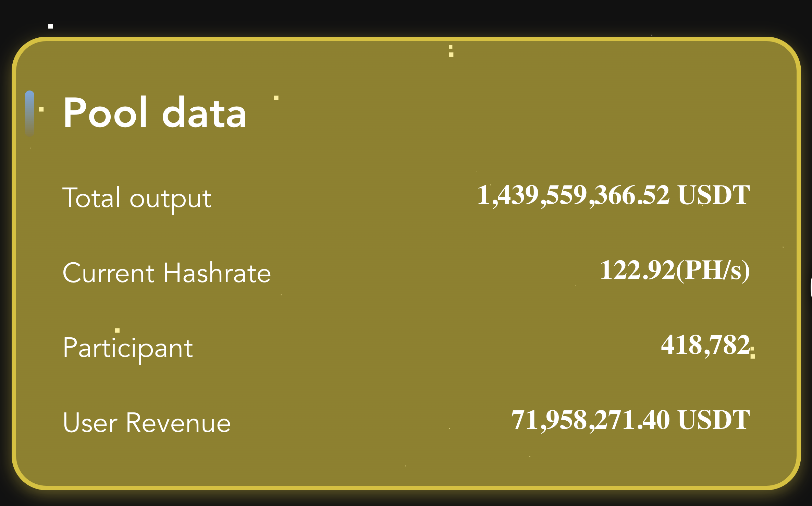Click the 71,958,271.40 user revenue amount
Screen dimensions: 812x506
(590, 420)
